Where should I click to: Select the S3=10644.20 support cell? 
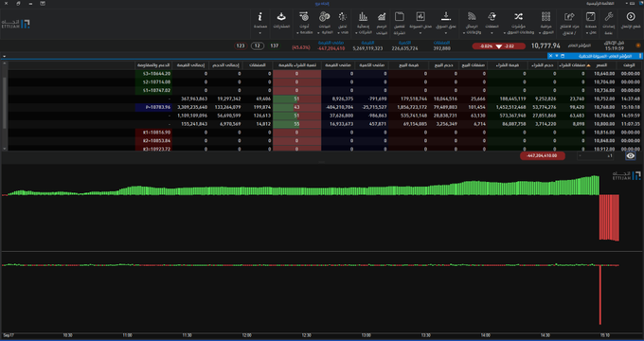pyautogui.click(x=153, y=74)
